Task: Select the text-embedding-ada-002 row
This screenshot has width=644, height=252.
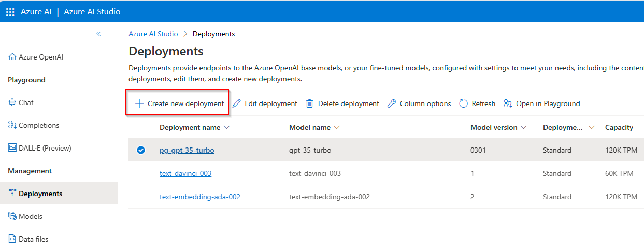Action: tap(140, 197)
